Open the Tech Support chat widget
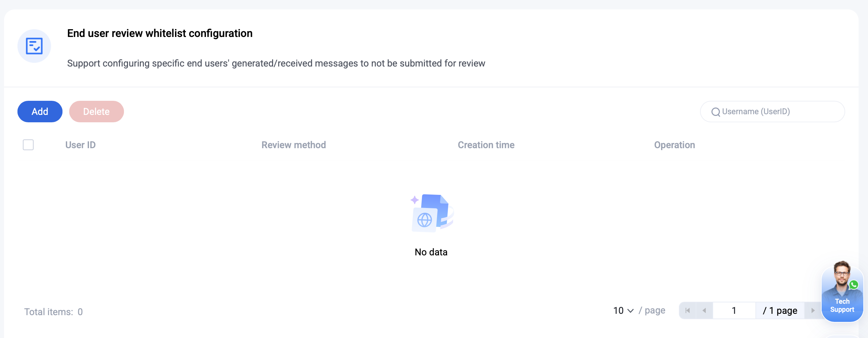Viewport: 868px width, 338px height. coord(842,292)
